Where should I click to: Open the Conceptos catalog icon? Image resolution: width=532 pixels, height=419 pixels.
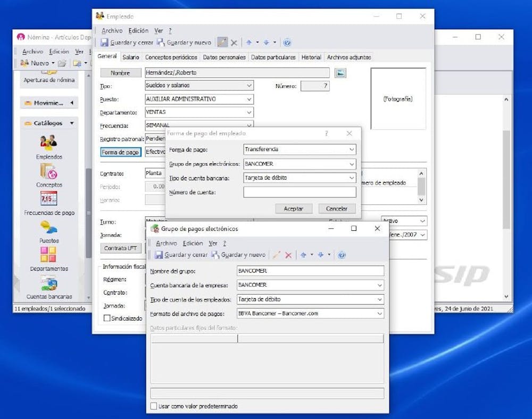pyautogui.click(x=49, y=171)
